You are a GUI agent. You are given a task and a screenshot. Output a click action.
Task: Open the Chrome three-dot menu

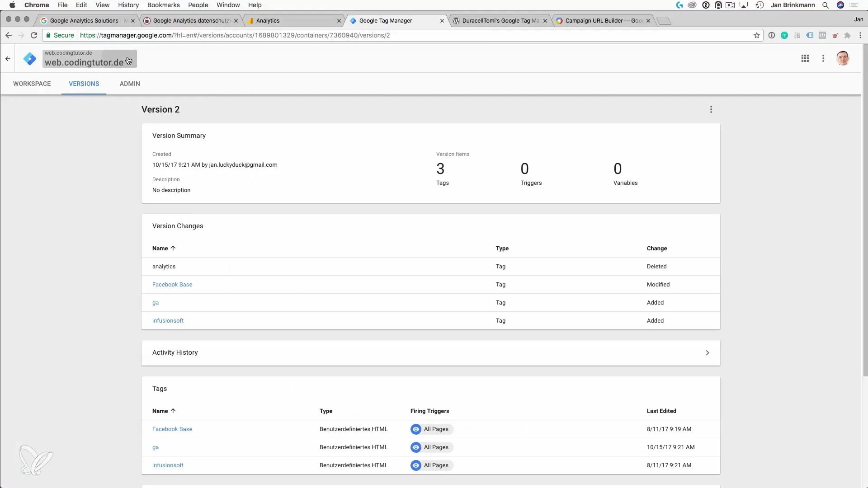860,35
